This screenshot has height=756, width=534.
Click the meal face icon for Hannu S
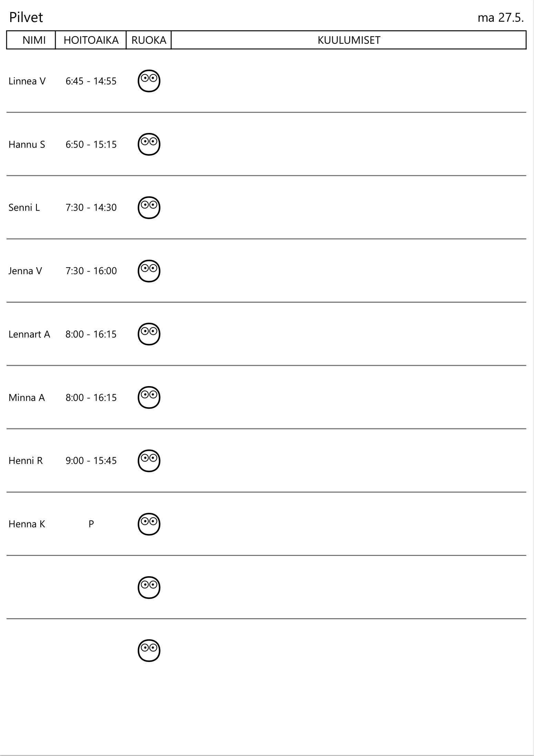149,144
